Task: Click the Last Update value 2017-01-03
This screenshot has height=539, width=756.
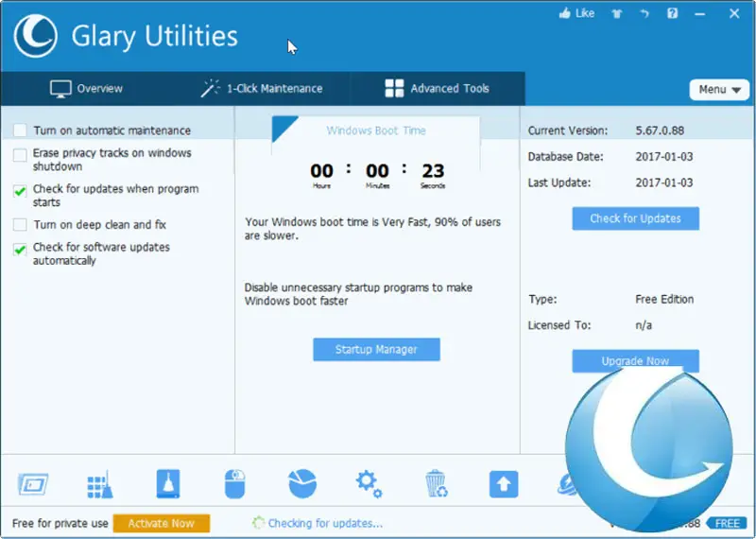Action: (664, 183)
